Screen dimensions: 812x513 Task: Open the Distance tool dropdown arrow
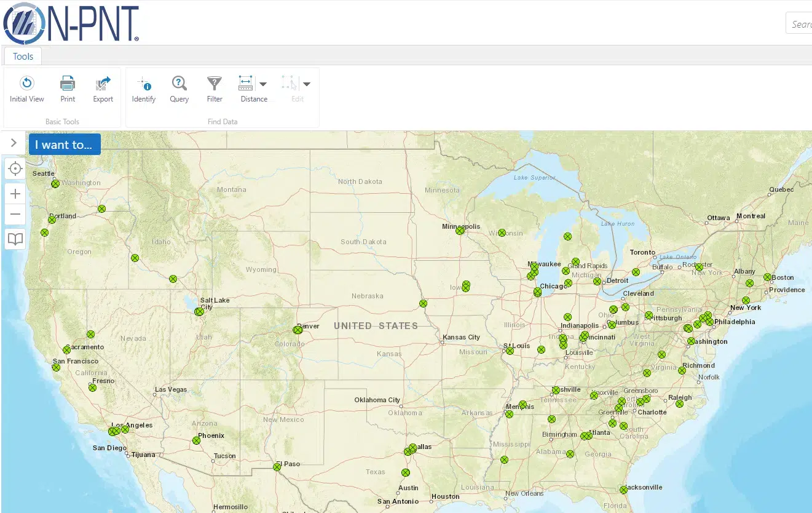coord(264,84)
